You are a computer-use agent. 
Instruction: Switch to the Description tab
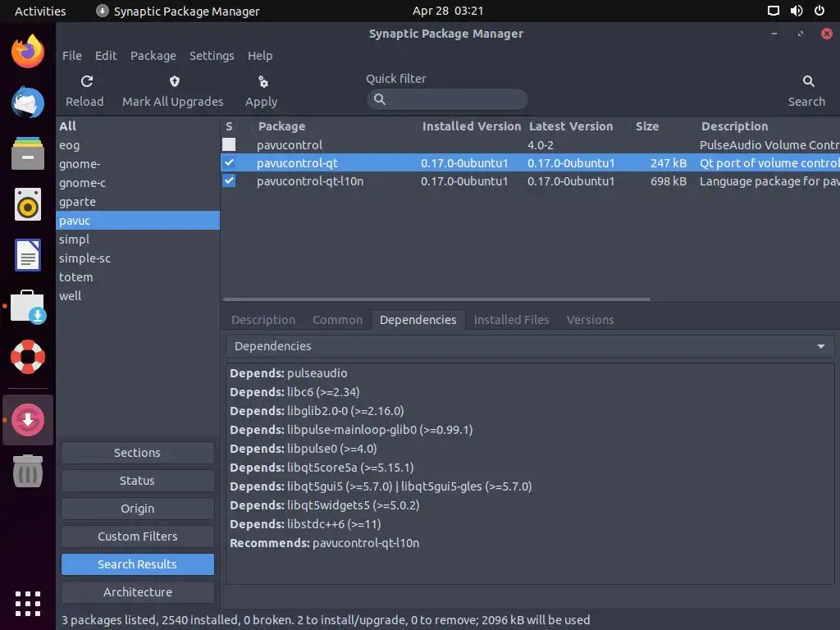(x=263, y=320)
